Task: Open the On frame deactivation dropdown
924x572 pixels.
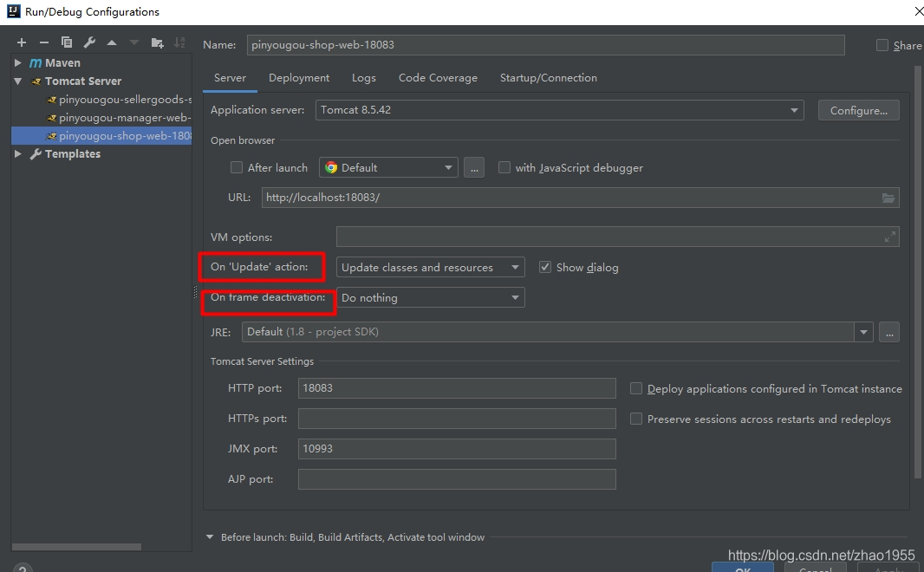Action: pyautogui.click(x=430, y=297)
